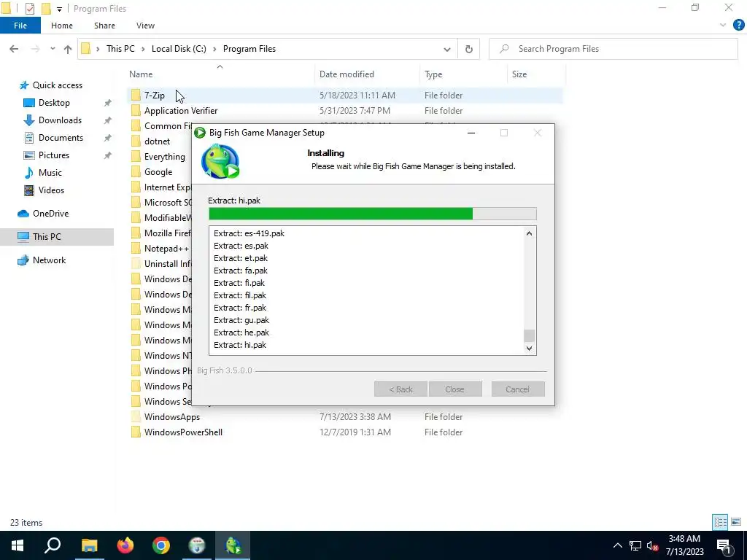Click the installer progress bar
Viewport: 747px width, 560px height.
[373, 214]
